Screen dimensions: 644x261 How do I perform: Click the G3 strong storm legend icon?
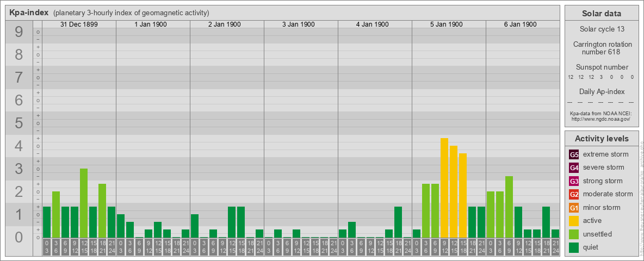coord(574,181)
